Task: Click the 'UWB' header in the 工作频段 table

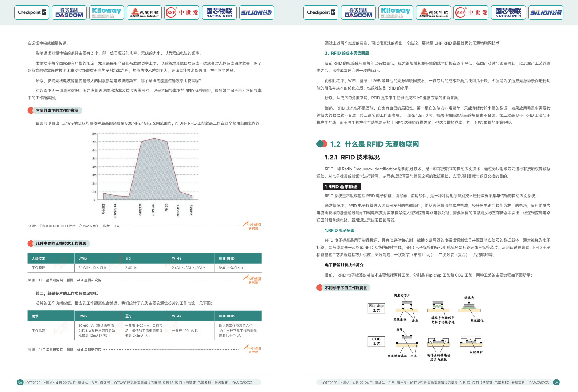Action: [x=98, y=258]
